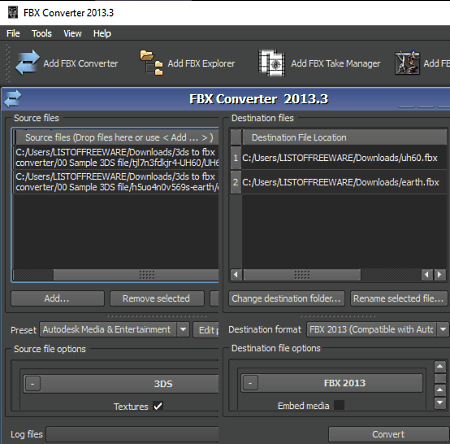Collapse the FBX 2013 options section
450x444 pixels.
pos(250,383)
